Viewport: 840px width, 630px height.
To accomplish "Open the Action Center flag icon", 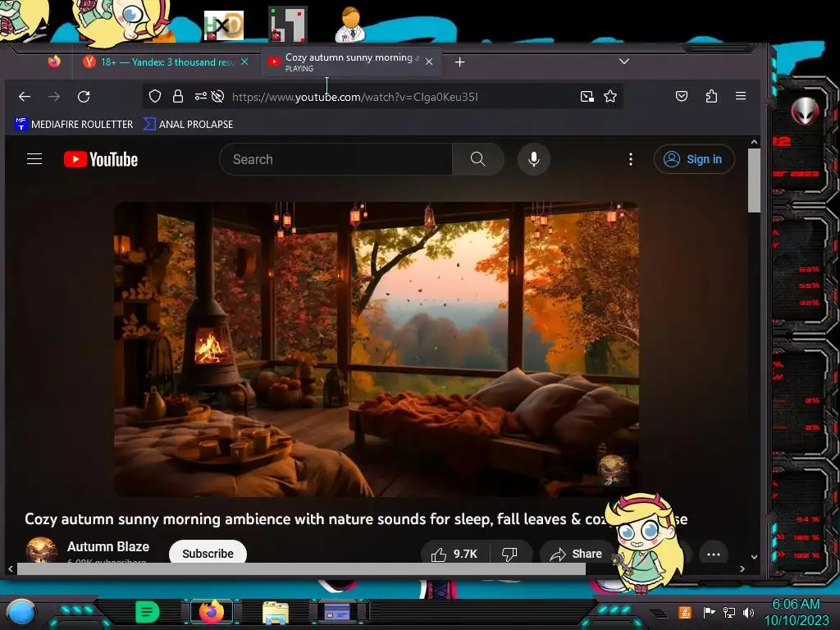I will click(710, 612).
